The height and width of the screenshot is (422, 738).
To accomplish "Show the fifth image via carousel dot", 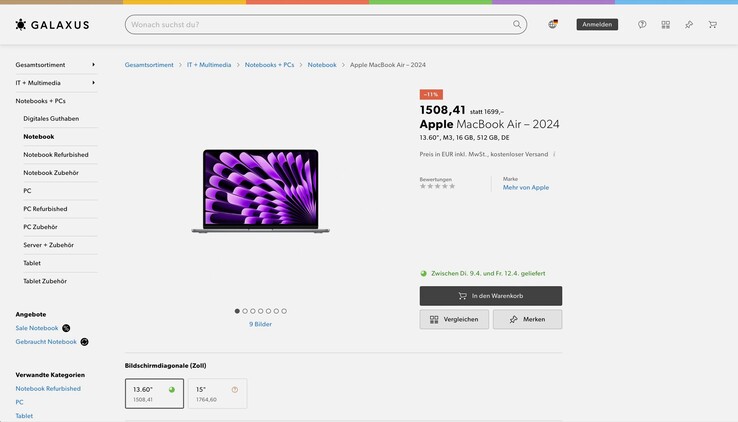I will coord(268,311).
